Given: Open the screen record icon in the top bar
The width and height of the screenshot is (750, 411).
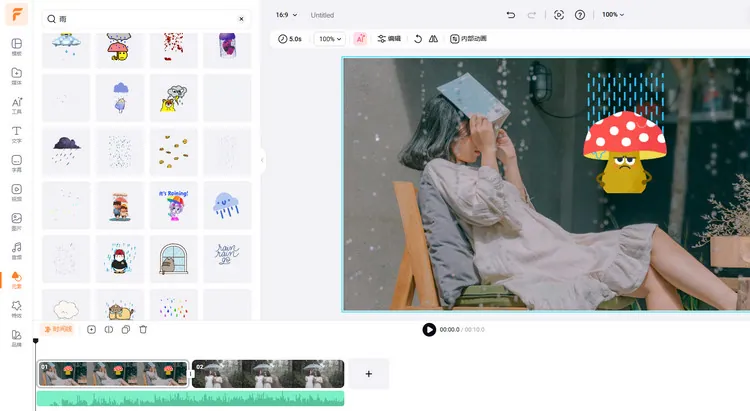Looking at the screenshot, I should click(x=559, y=15).
